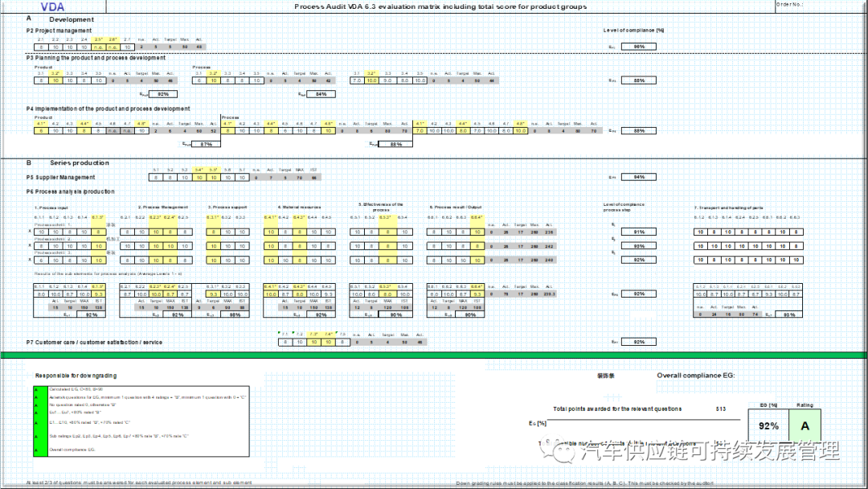The width and height of the screenshot is (868, 489).
Task: Click the P4 product 87% result box
Action: [x=206, y=144]
